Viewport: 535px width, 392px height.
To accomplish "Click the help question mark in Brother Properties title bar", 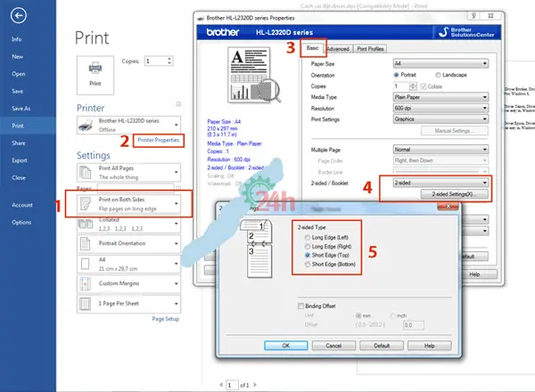I will [x=473, y=16].
